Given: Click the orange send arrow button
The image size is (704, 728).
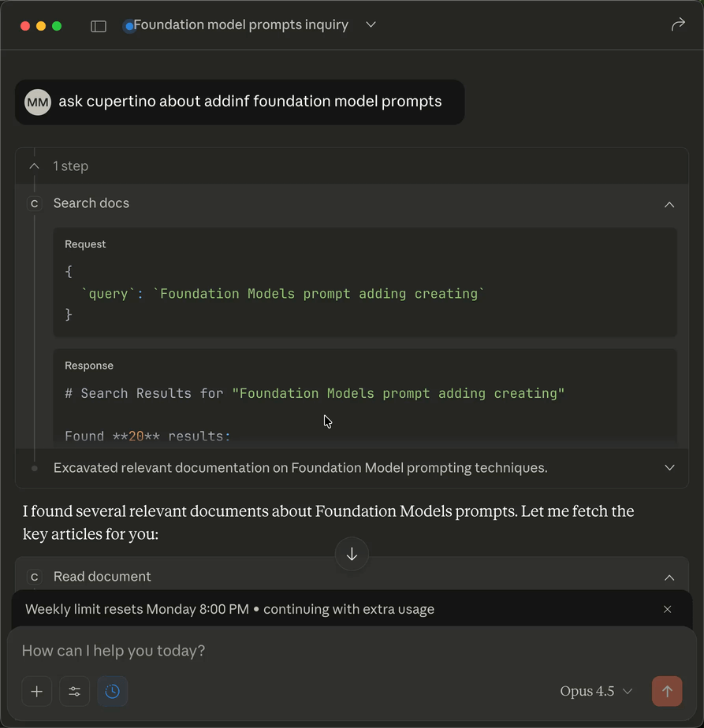Looking at the screenshot, I should coord(666,691).
